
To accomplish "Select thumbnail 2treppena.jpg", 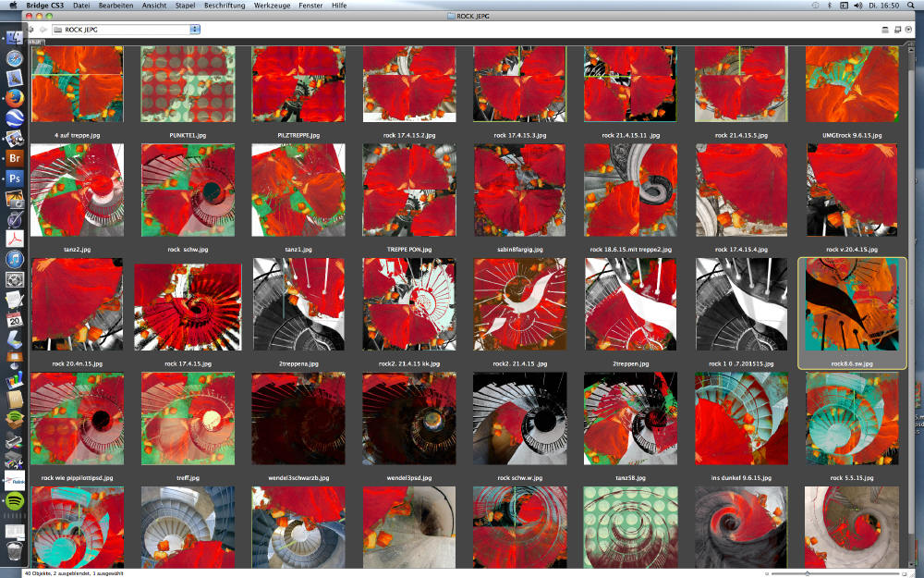I will pos(298,304).
